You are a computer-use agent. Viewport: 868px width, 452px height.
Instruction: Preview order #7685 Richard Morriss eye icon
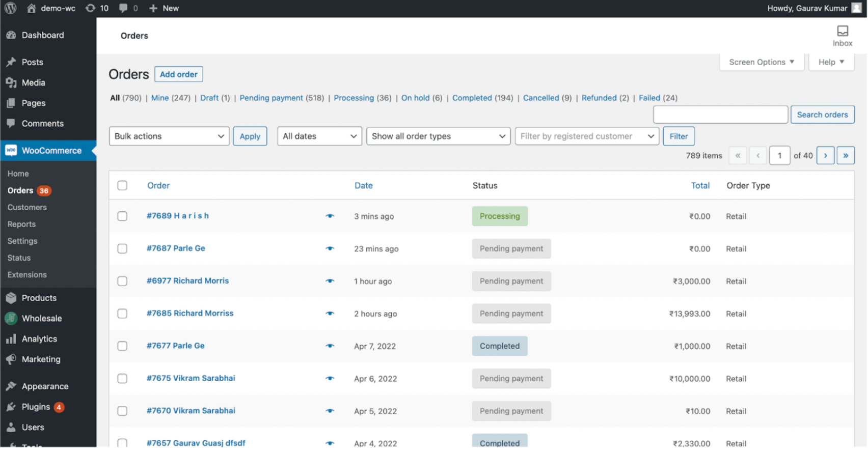pyautogui.click(x=330, y=314)
